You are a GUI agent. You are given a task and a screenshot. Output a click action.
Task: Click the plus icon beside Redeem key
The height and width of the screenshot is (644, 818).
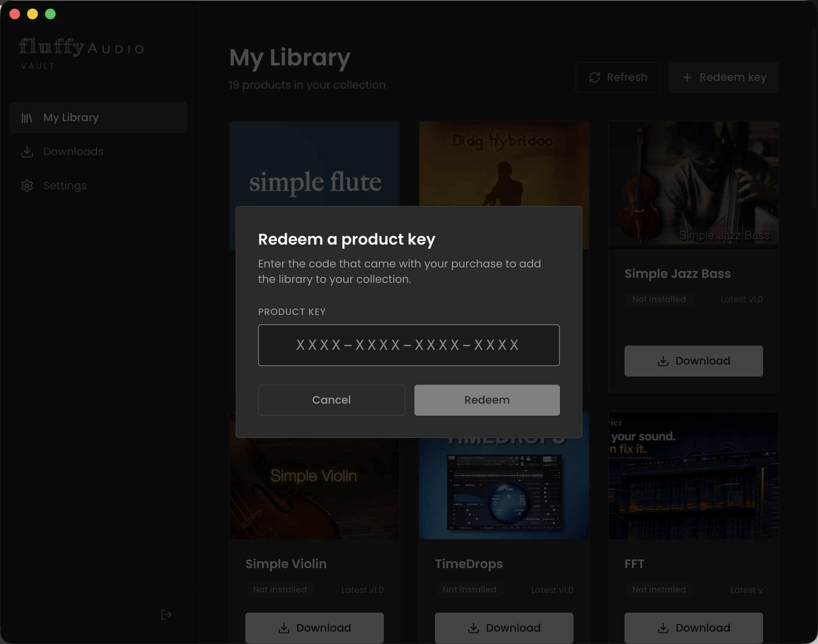pos(687,77)
